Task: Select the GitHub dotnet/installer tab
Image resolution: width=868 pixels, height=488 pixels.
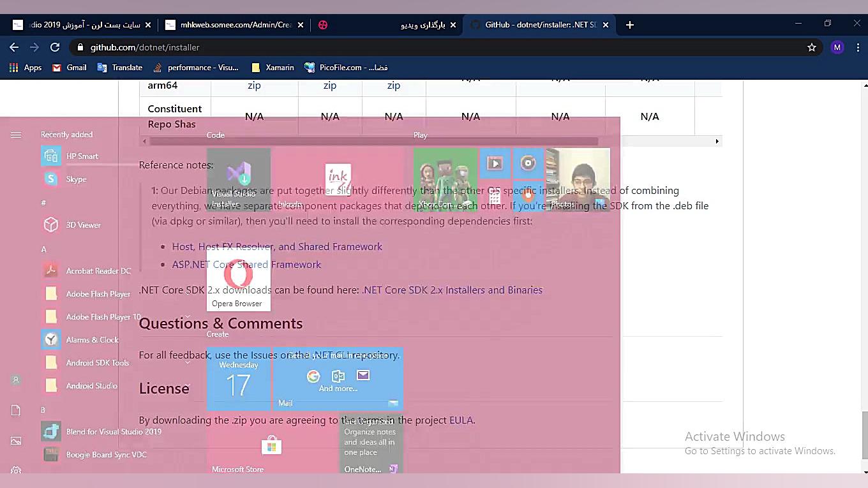Action: point(540,25)
